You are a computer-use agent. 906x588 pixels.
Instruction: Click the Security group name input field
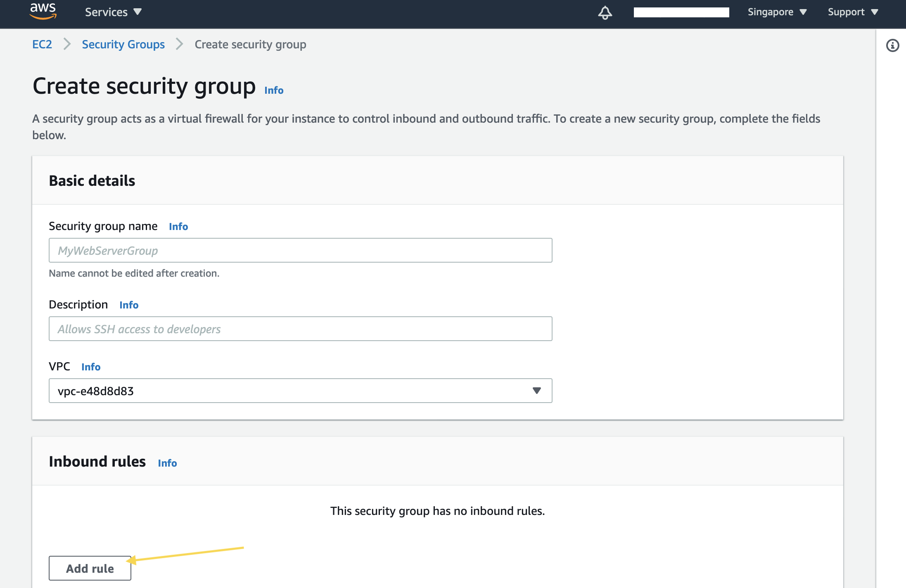(x=300, y=250)
